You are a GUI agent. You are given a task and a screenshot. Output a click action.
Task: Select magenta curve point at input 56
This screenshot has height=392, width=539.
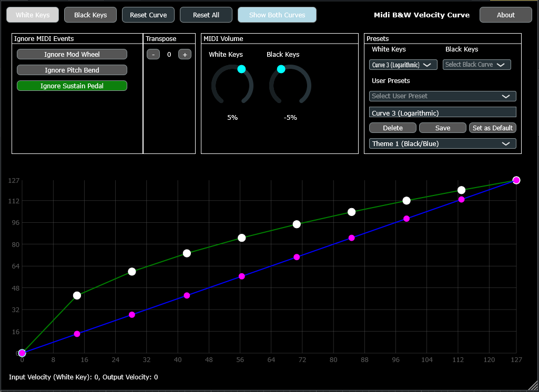pos(242,276)
